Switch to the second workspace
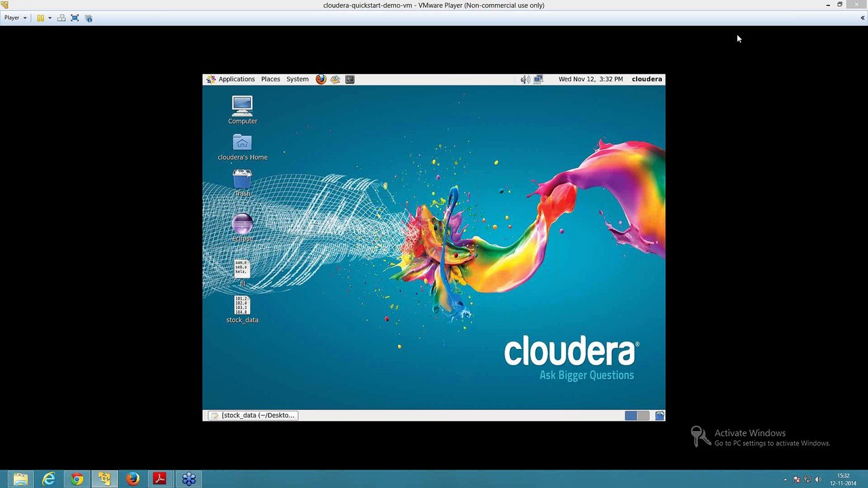Screen dimensions: 868x488 tap(643, 415)
